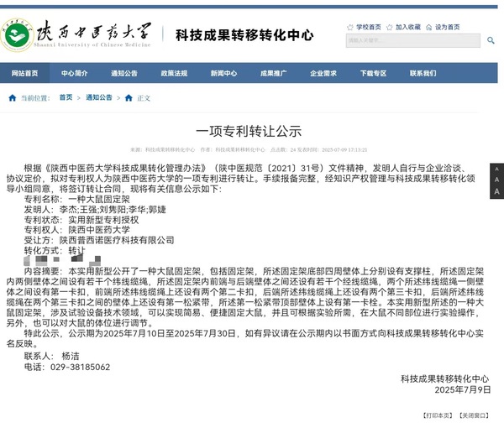Select the smallest font size A
Viewport: 504px width, 433px height.
coord(496,170)
